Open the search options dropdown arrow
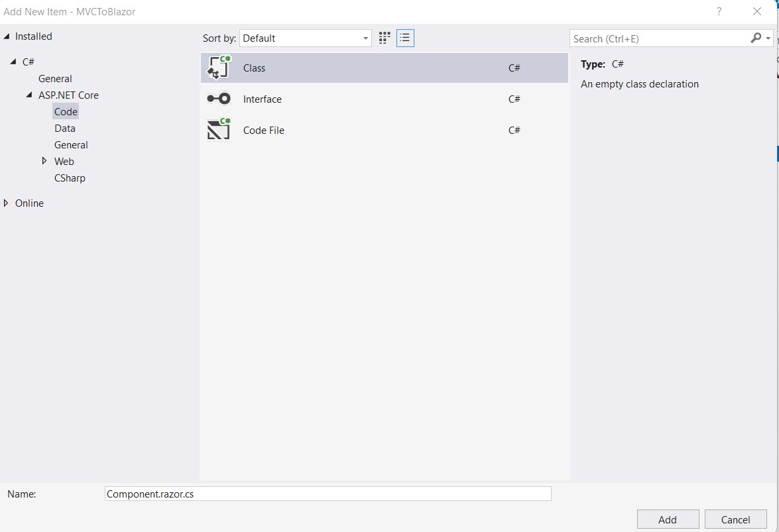Viewport: 779px width, 532px height. coord(766,38)
